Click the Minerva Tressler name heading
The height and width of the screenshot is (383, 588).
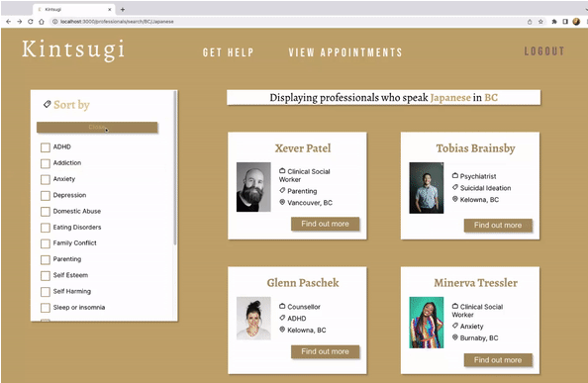click(476, 283)
